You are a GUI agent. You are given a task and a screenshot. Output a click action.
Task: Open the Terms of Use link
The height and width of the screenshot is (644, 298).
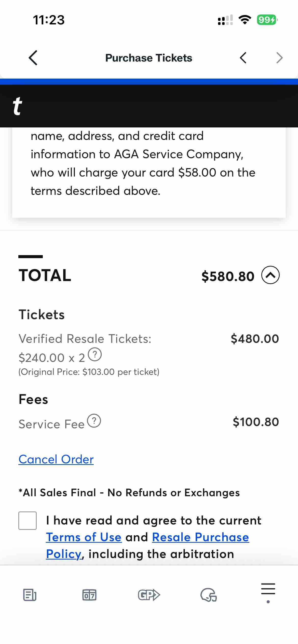[84, 537]
